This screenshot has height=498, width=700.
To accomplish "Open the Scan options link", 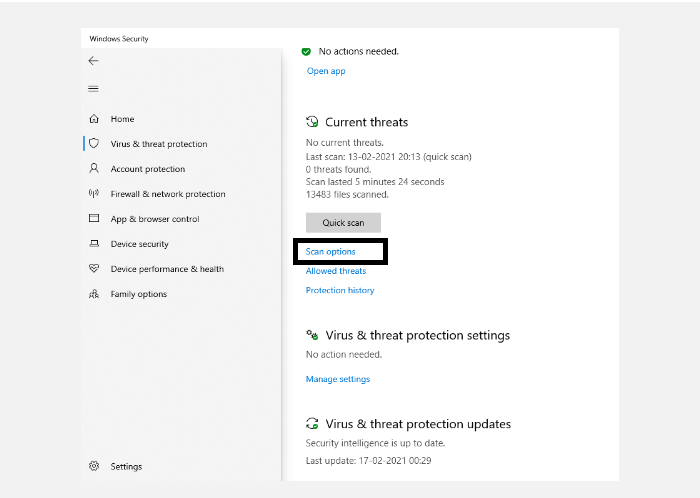I will 330,252.
